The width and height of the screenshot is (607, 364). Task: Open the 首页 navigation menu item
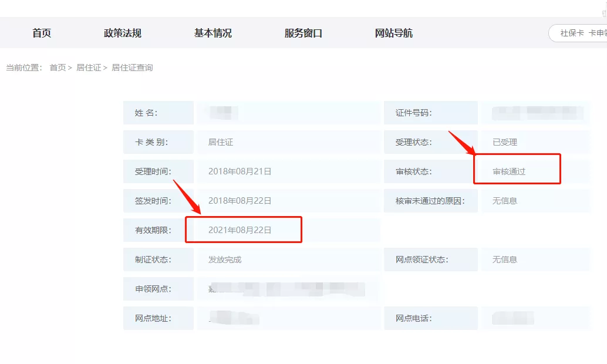(42, 33)
